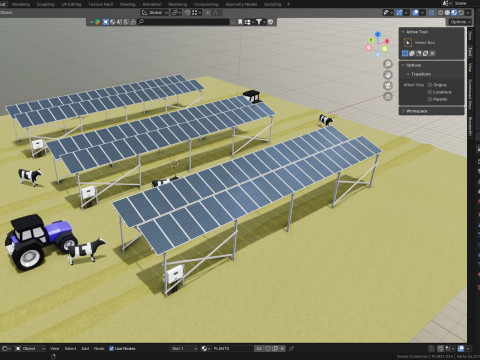
Task: Choose Set new selection mode icon
Action: [405, 53]
